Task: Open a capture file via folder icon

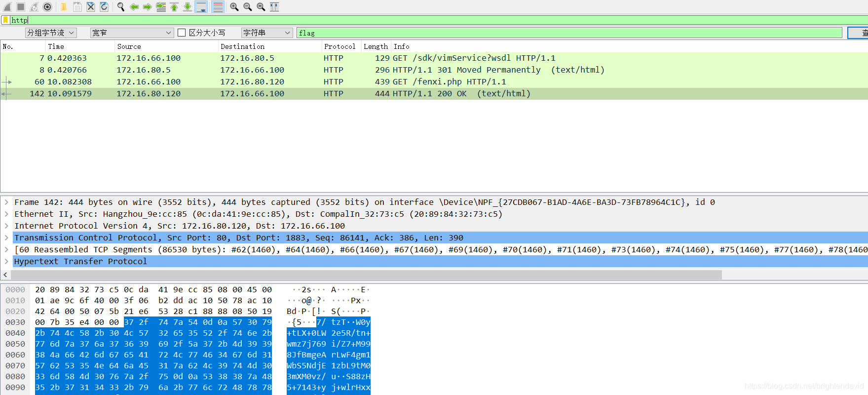Action: pos(64,6)
